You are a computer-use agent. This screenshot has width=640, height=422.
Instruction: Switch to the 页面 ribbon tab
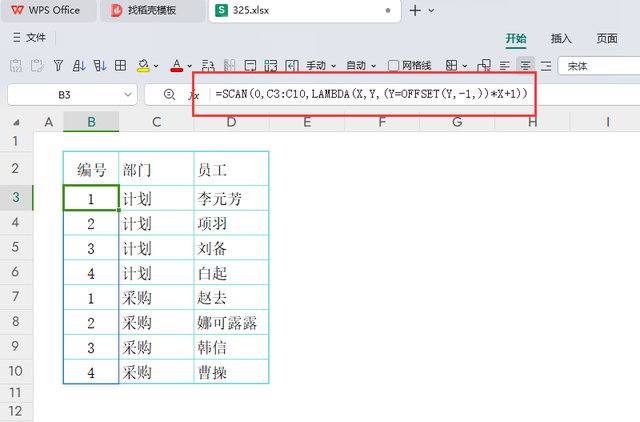[607, 38]
